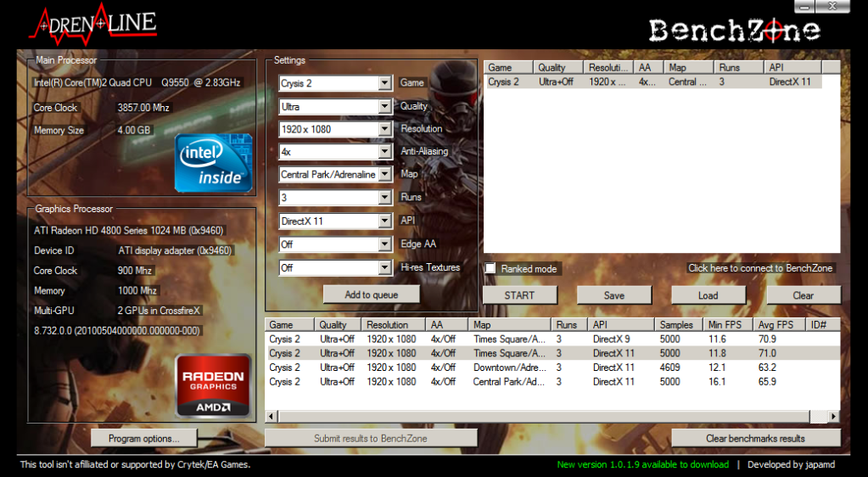
Task: Open the Edge AA dropdown set to Off
Action: pyautogui.click(x=384, y=244)
